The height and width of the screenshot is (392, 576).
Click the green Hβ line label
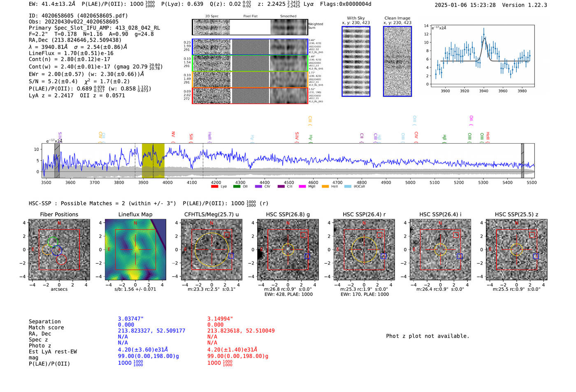coord(444,138)
